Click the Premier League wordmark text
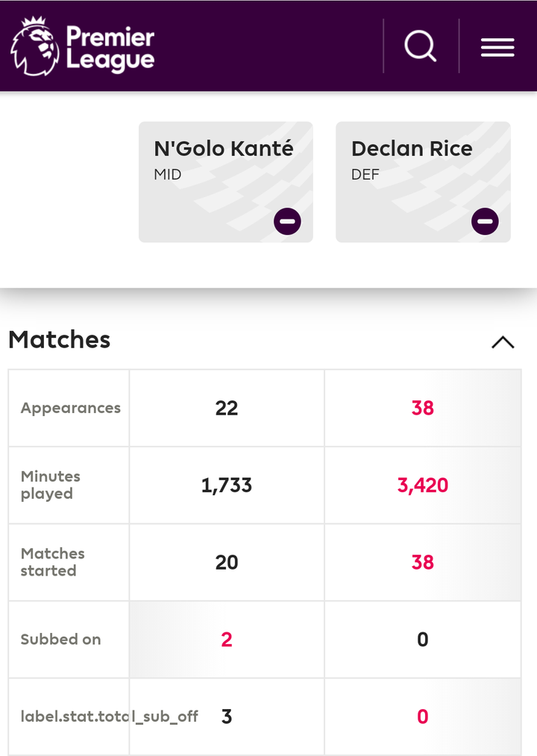 pos(110,48)
